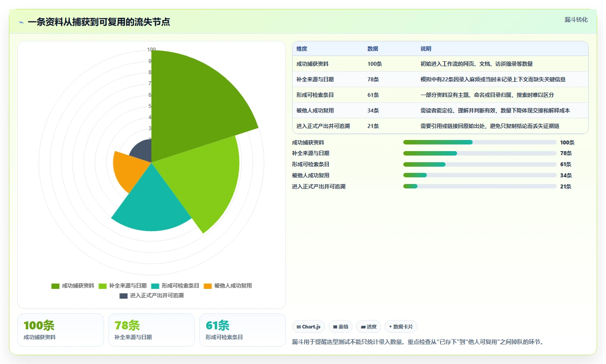Click the 形成可检索条目 label left of its progress bar

coord(311,164)
